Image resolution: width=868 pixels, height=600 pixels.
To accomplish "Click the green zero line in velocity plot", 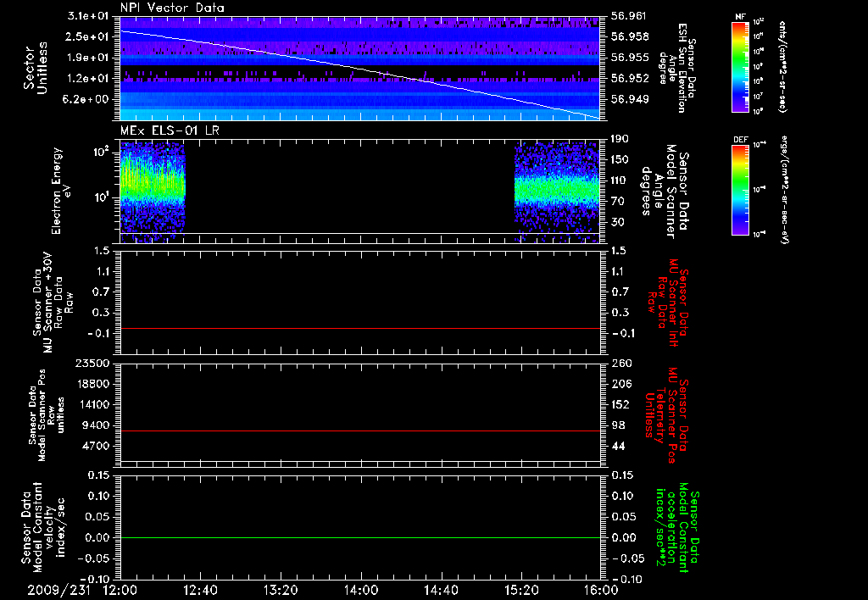I will [x=360, y=537].
